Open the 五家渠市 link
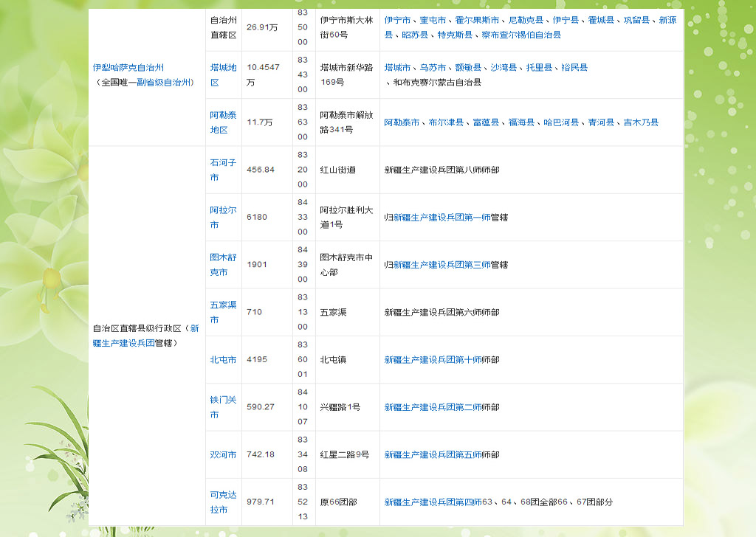Screen dimensions: 756x537 (223, 312)
